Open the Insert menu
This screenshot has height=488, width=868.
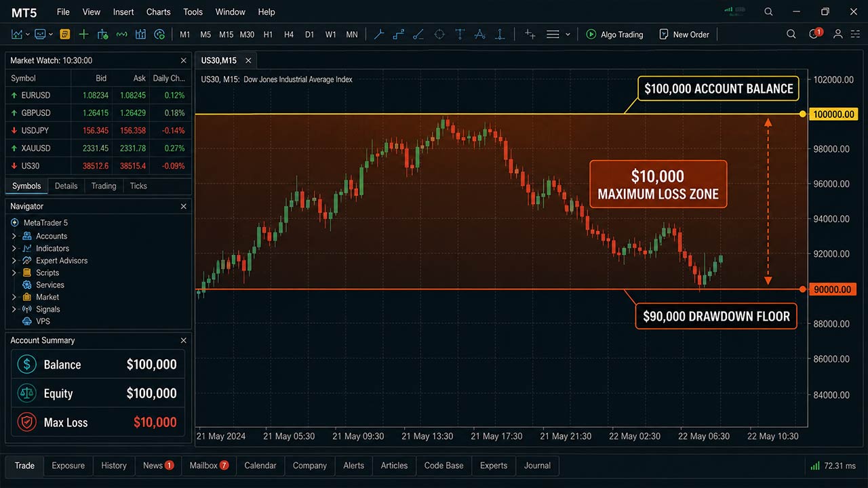123,12
